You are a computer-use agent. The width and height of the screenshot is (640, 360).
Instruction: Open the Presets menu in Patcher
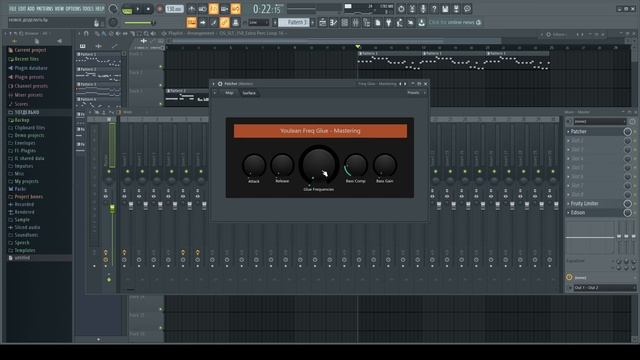413,93
